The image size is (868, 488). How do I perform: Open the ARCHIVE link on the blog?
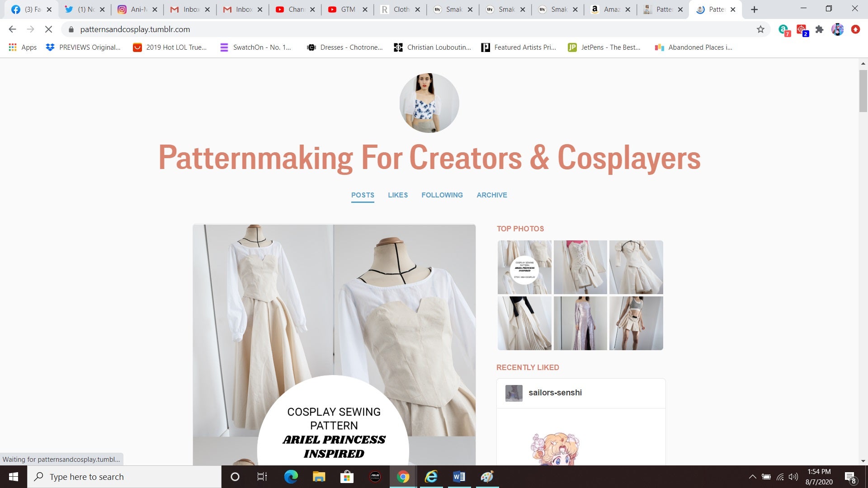click(492, 195)
